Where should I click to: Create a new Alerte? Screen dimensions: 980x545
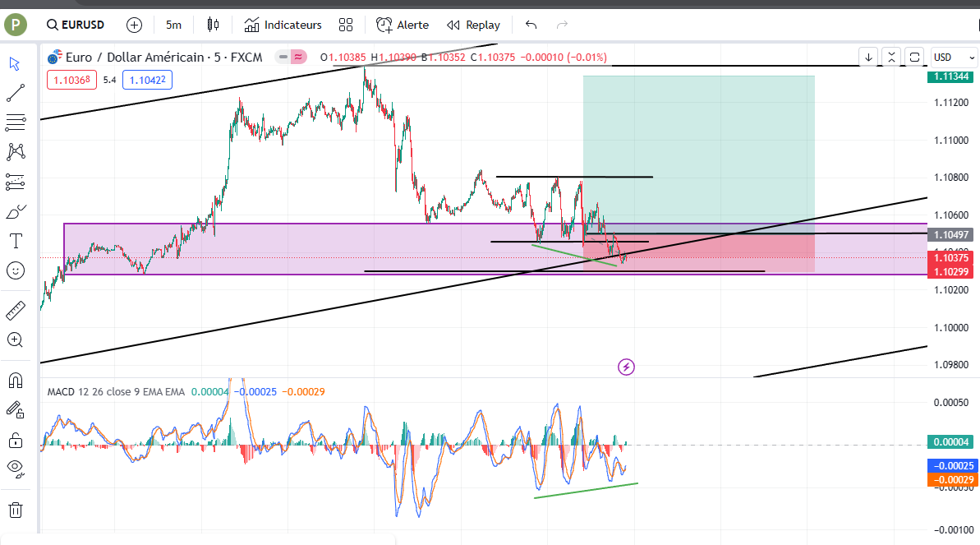[402, 25]
